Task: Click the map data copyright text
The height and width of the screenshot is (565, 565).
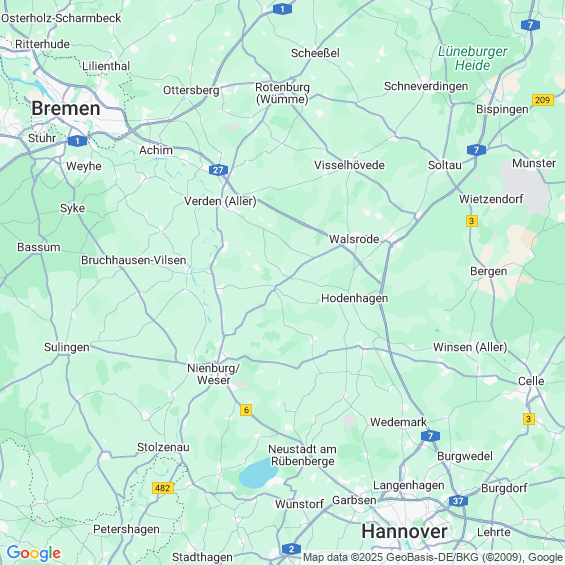Action: click(x=433, y=557)
